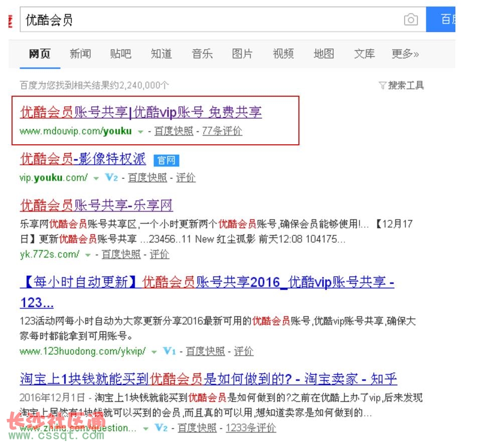Open the 贴吧 tab
The image size is (488, 448).
tap(121, 54)
